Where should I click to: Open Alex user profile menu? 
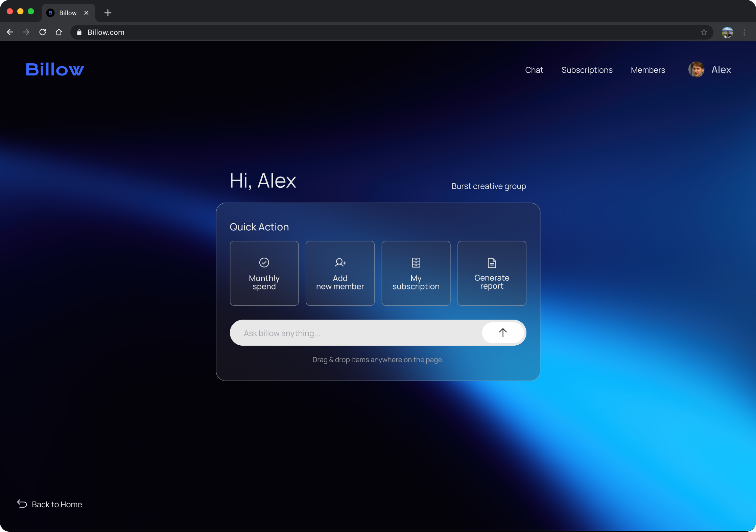point(710,70)
